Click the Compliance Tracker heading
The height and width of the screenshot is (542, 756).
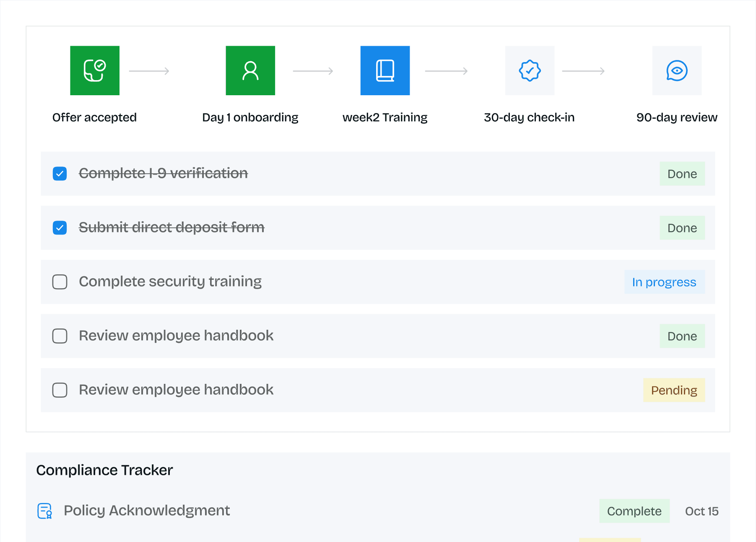point(104,470)
